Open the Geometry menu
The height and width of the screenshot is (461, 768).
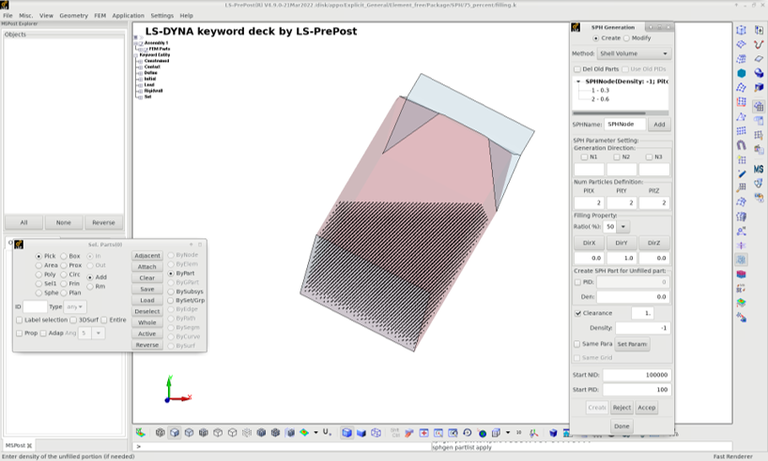[x=73, y=16]
